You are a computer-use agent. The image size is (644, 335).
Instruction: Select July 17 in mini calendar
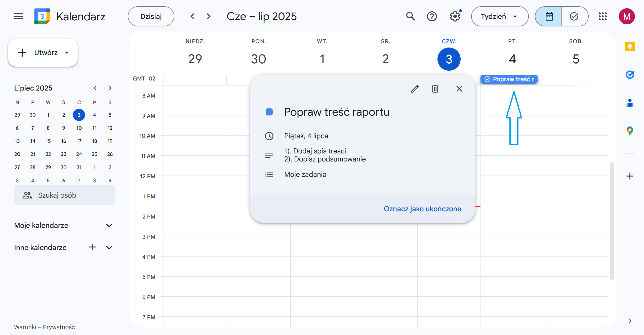click(x=79, y=141)
